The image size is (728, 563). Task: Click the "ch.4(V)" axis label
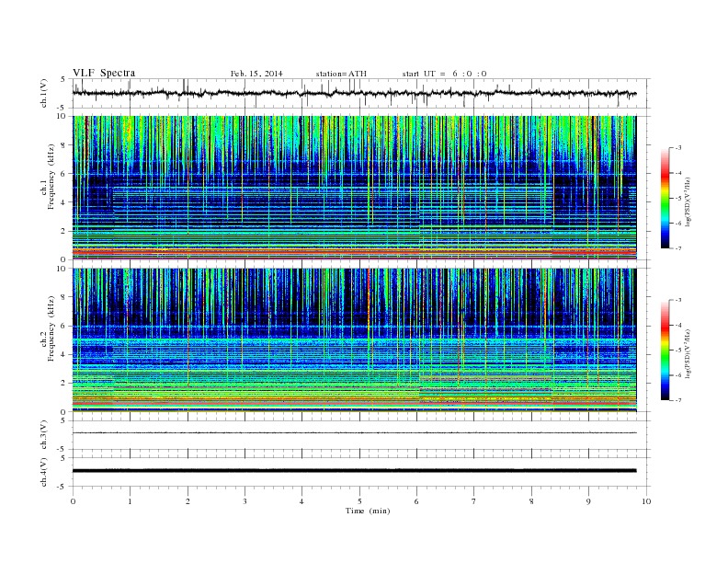[x=44, y=473]
